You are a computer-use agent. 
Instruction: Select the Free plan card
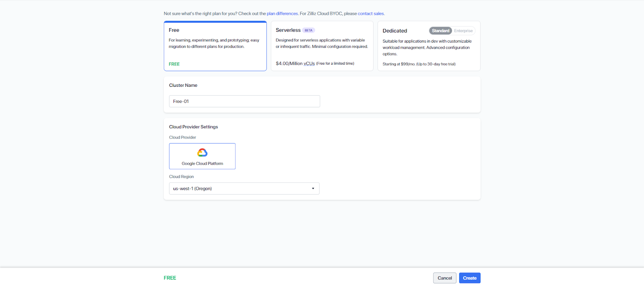[x=215, y=46]
